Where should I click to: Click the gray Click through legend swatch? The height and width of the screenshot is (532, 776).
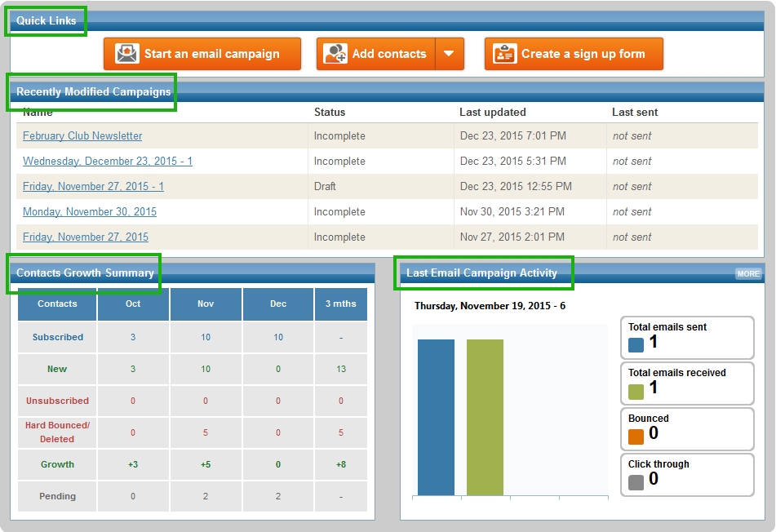tap(636, 482)
